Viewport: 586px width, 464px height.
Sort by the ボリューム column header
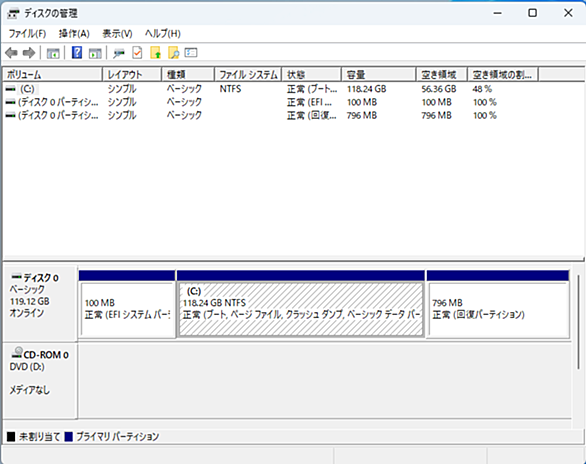(52, 75)
